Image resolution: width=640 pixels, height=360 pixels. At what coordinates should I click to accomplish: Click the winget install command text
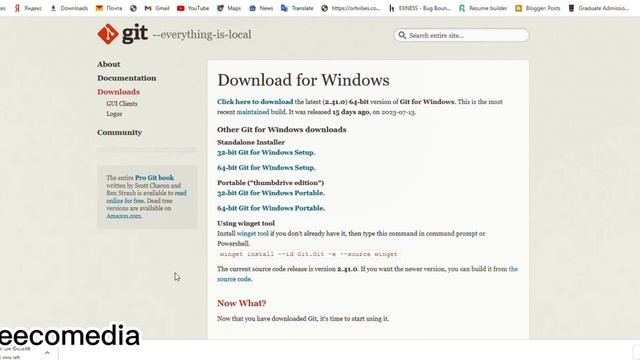click(309, 254)
